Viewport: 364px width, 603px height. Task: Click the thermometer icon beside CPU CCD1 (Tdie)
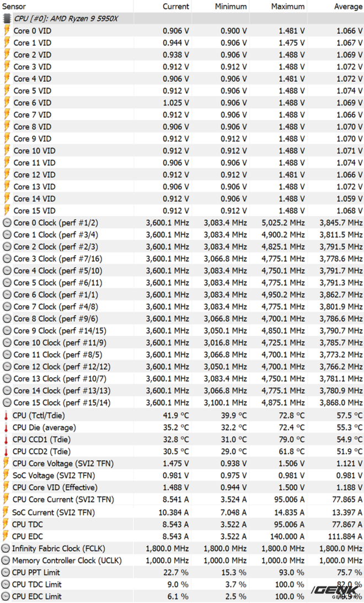pos(7,440)
